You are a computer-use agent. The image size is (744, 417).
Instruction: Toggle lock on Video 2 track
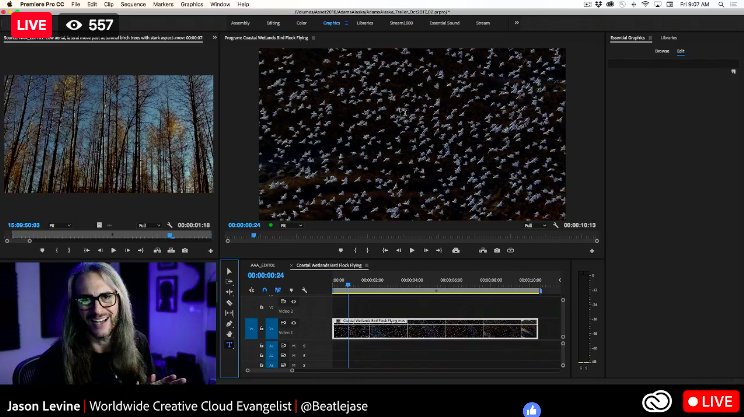coord(261,307)
